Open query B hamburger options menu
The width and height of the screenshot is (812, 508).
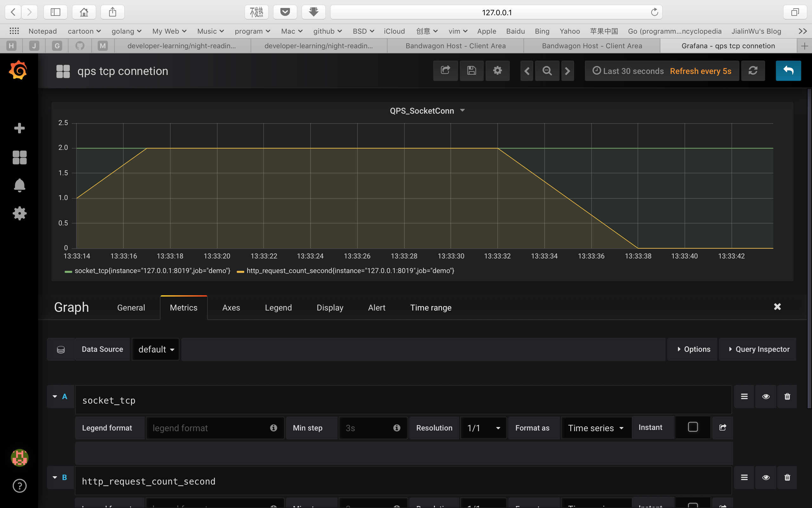pos(744,478)
